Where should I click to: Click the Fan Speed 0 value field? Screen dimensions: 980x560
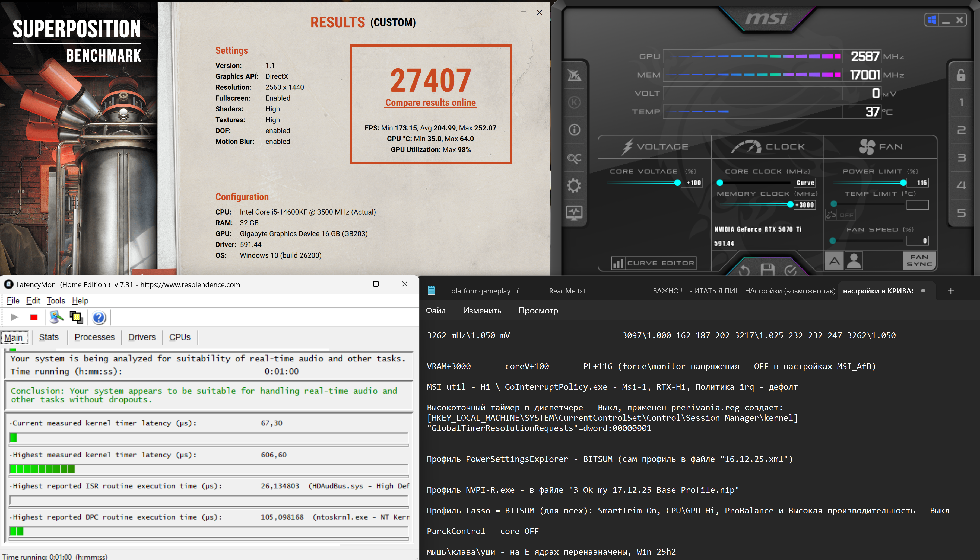(x=918, y=241)
